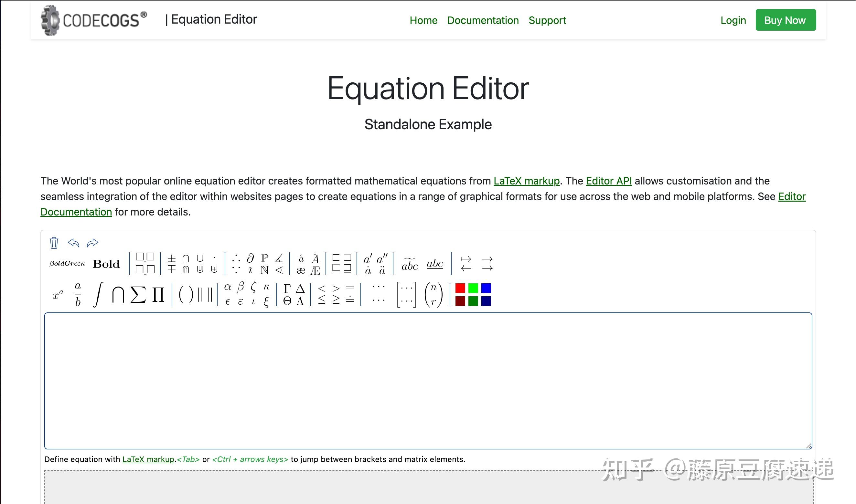The width and height of the screenshot is (856, 504).
Task: Insert uppercase Gamma letter
Action: [x=287, y=289]
